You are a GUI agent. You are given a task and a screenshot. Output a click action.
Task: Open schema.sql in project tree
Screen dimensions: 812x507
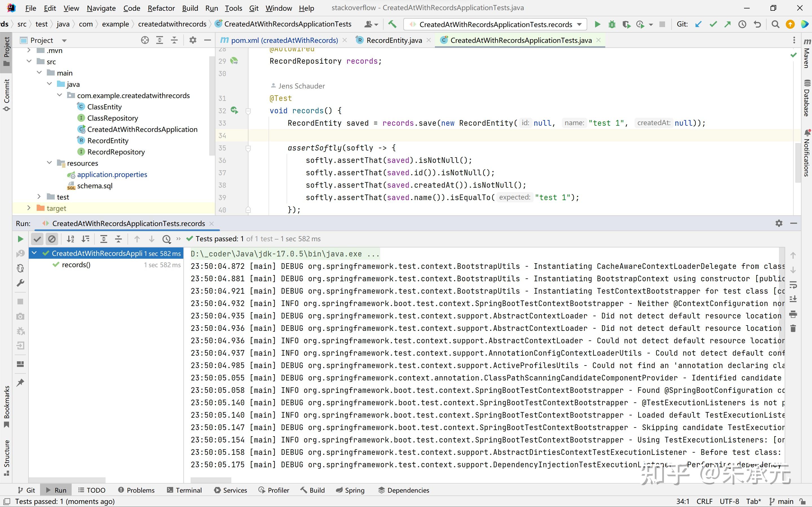click(x=94, y=185)
